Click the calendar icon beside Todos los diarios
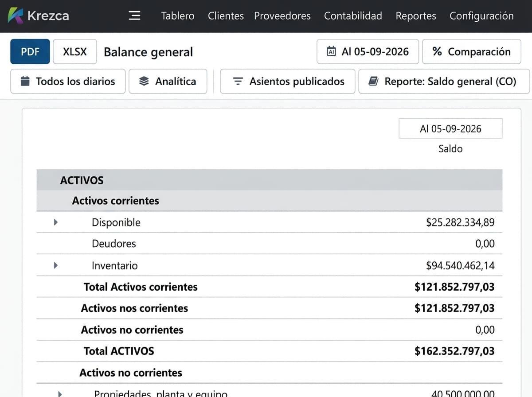 pyautogui.click(x=25, y=82)
